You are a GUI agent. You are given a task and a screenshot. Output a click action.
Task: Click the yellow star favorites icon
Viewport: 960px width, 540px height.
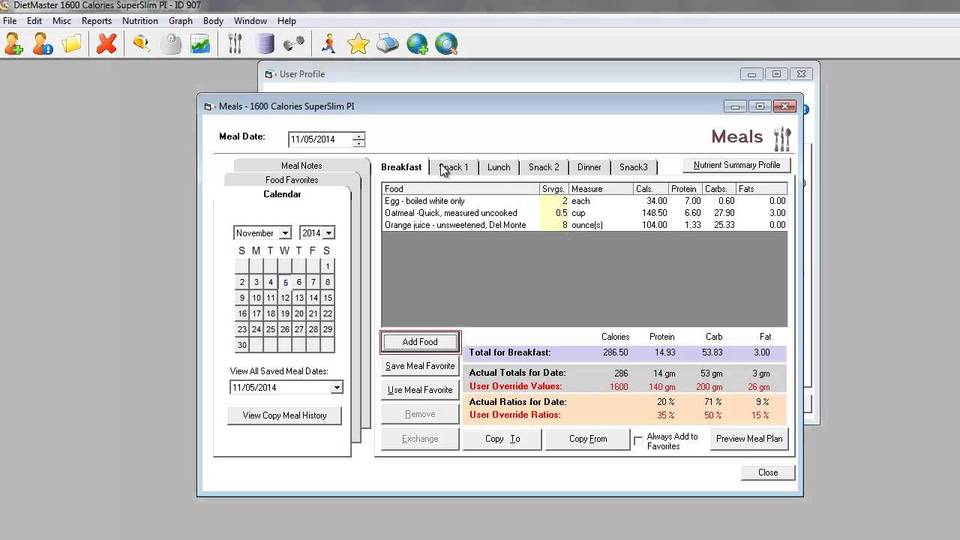(358, 44)
